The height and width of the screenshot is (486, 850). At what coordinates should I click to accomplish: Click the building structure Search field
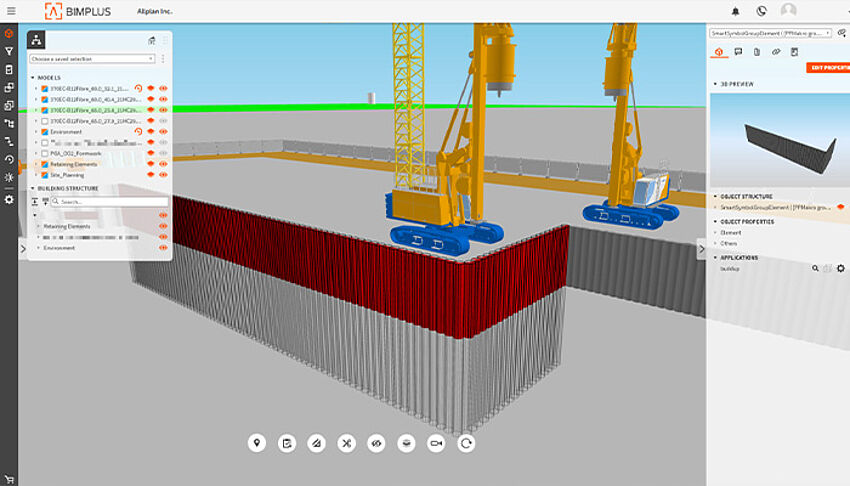point(110,201)
